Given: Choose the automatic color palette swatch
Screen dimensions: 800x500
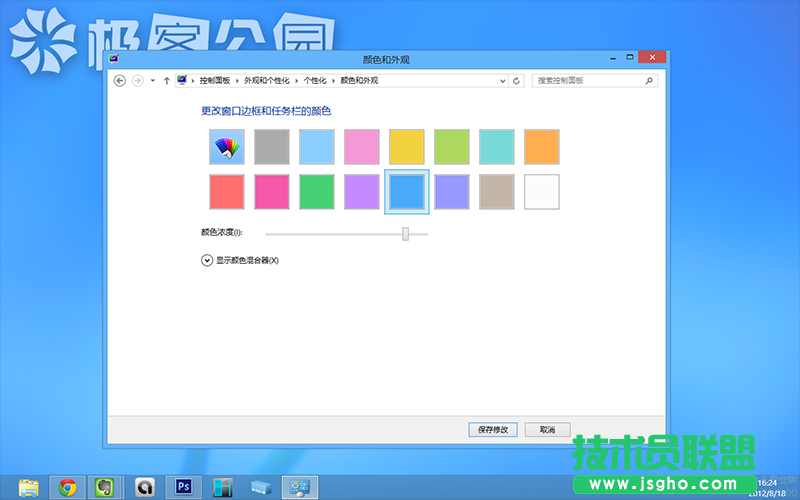Looking at the screenshot, I should tap(227, 147).
